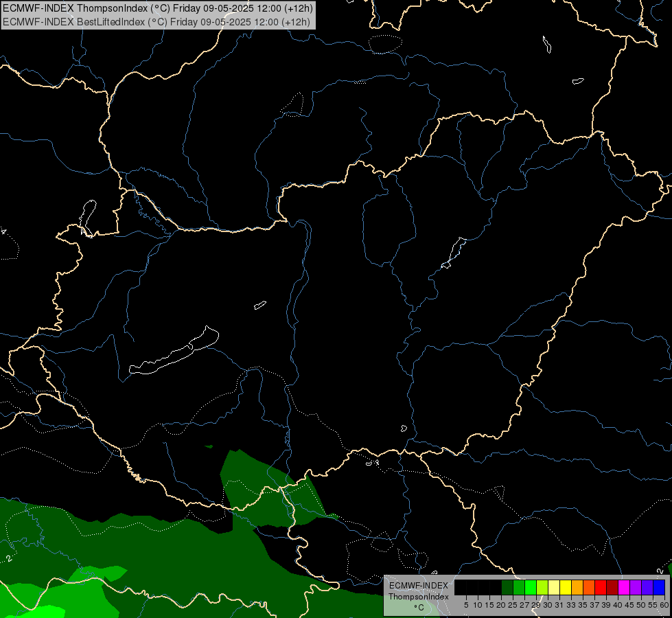This screenshot has height=618, width=672.
Task: Click the ThompsonIndex title line at top
Action: tap(158, 8)
